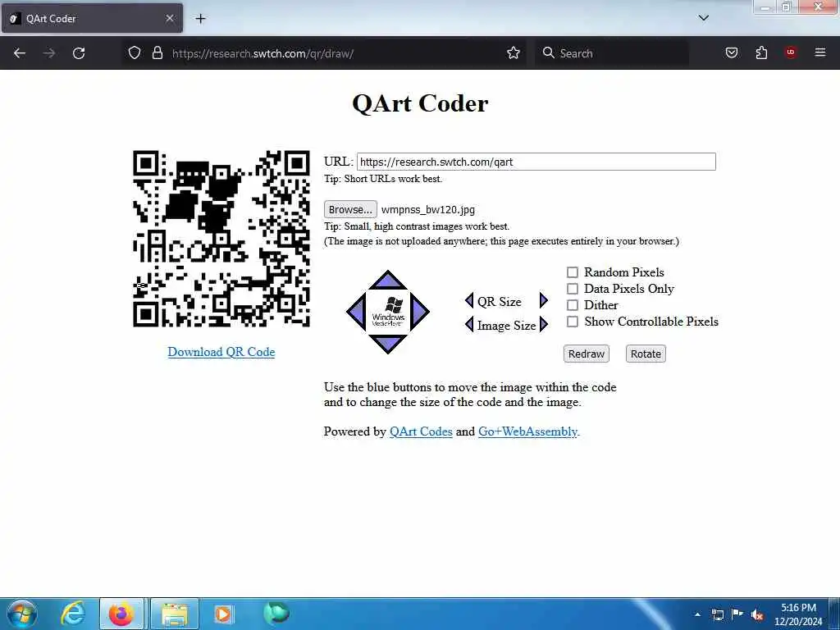This screenshot has width=840, height=630.
Task: Focus the URL input field
Action: click(x=536, y=162)
